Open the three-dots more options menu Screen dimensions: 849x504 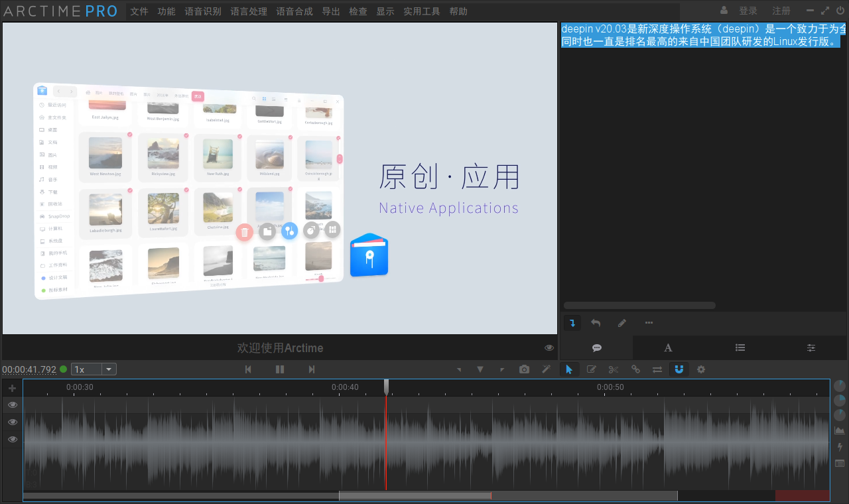[649, 323]
